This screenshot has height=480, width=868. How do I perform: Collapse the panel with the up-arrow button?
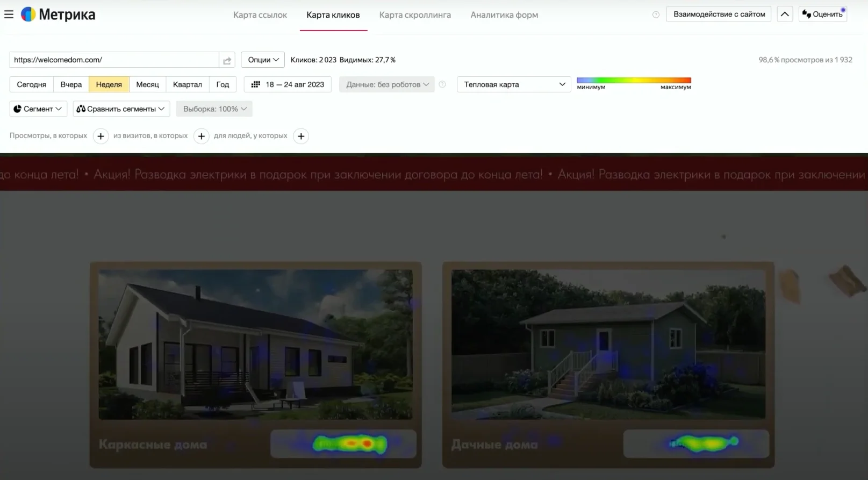785,15
